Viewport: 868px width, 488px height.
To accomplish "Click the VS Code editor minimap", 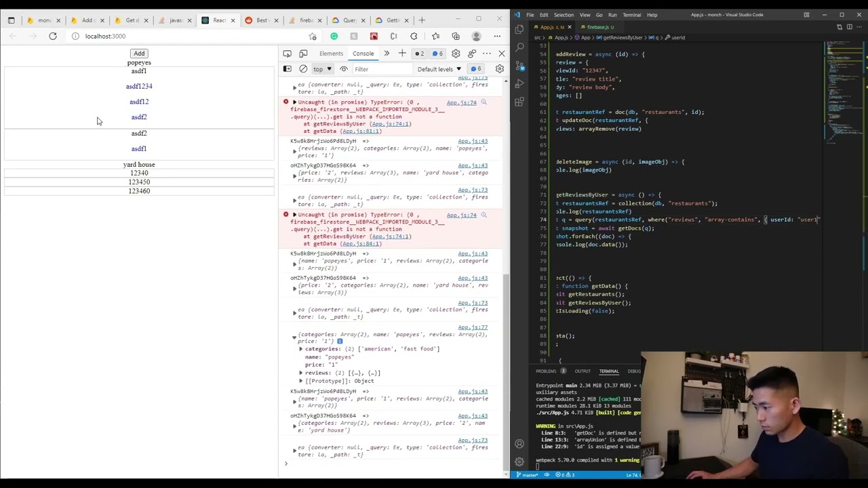I will (842, 92).
